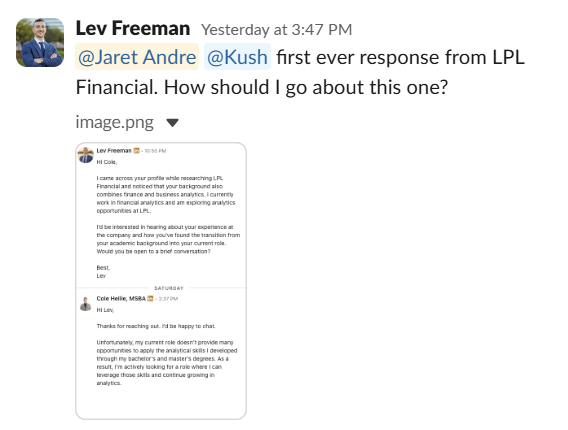Click small Lev Freeman avatar inside attachment
This screenshot has width=568, height=430.
(x=86, y=155)
